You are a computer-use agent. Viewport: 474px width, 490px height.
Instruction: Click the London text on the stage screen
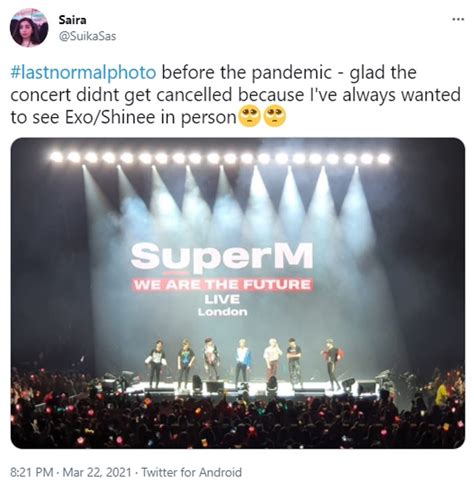point(223,312)
